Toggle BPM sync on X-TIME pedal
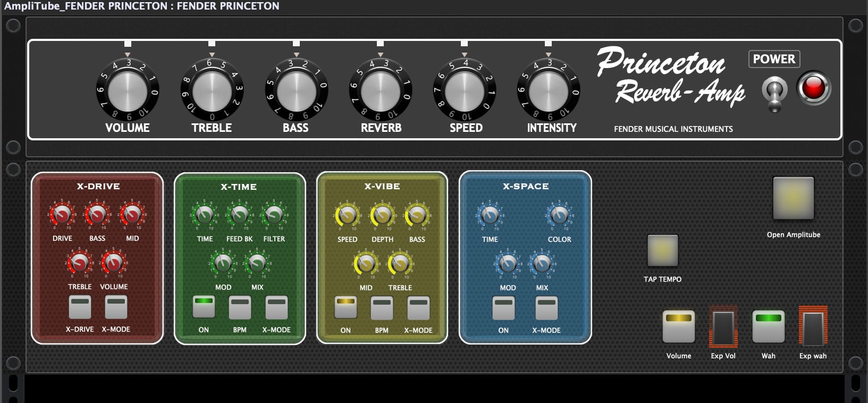Image resolution: width=868 pixels, height=403 pixels. click(x=240, y=307)
